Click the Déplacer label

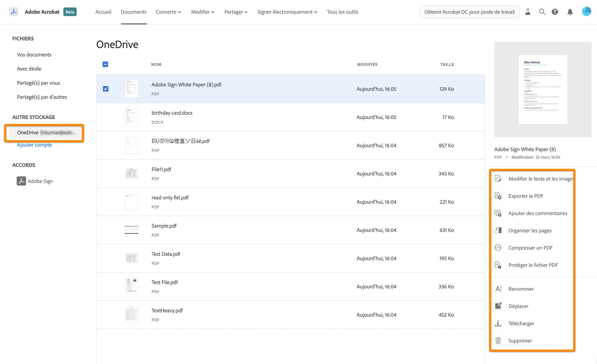tap(518, 306)
